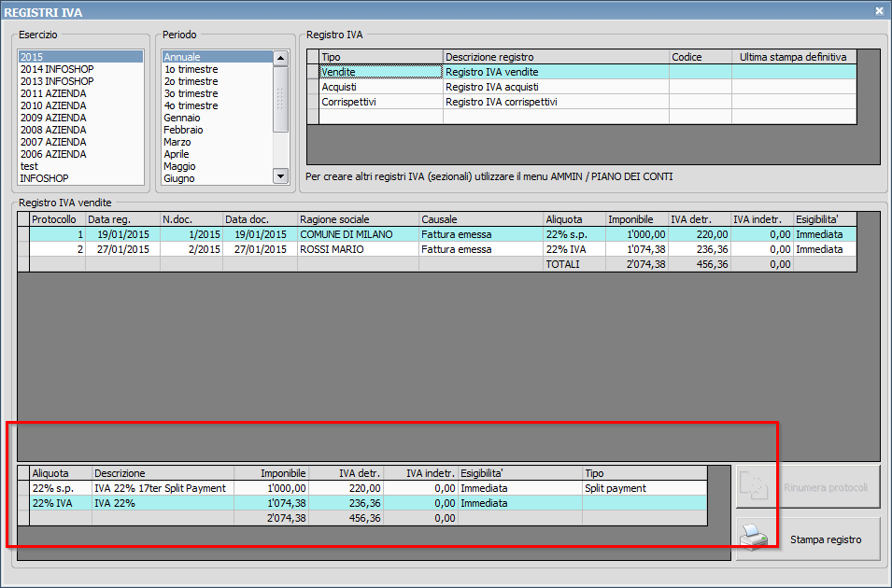Select the Acquisti register row
Screen dimensions: 892x588
[339, 86]
